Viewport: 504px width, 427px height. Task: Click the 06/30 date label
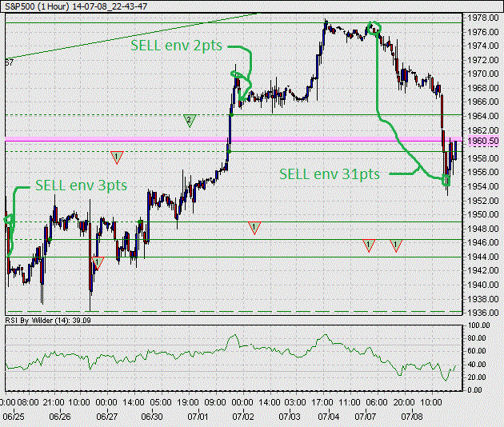(152, 417)
